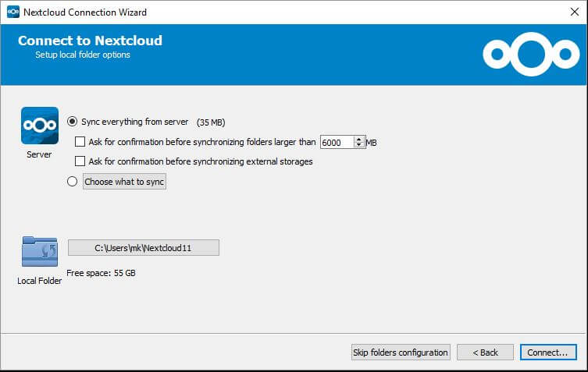The height and width of the screenshot is (372, 588).
Task: Open the Choose what to sync button
Action: (x=124, y=182)
